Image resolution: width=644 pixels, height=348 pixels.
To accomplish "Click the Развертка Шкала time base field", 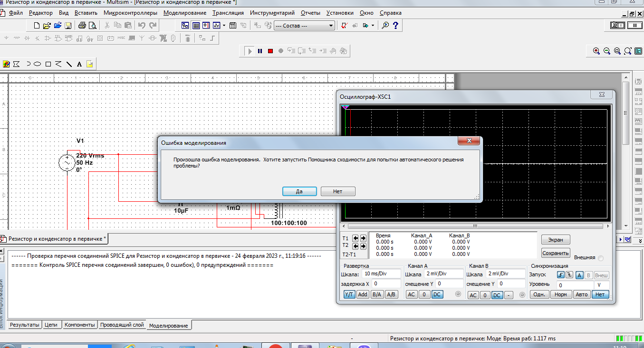I will click(380, 274).
